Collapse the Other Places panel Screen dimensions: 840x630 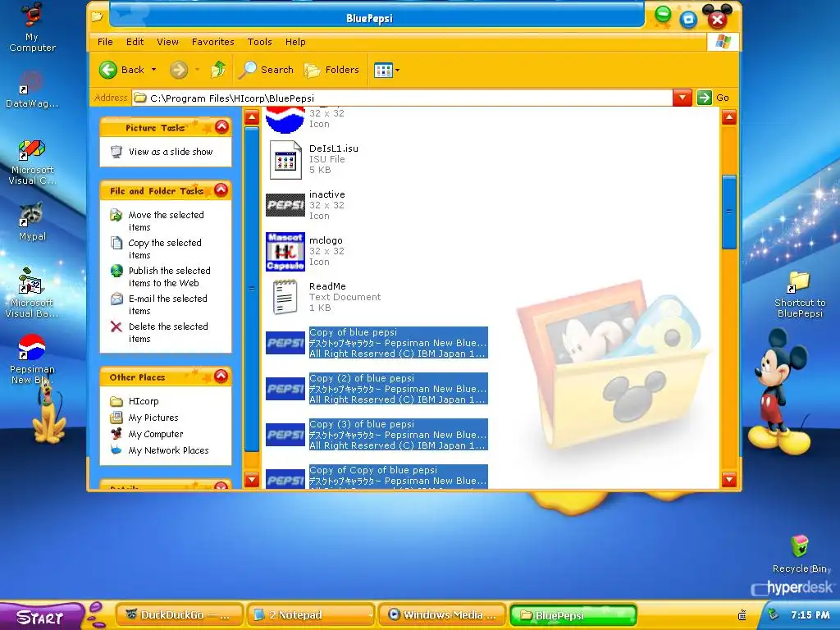(221, 376)
